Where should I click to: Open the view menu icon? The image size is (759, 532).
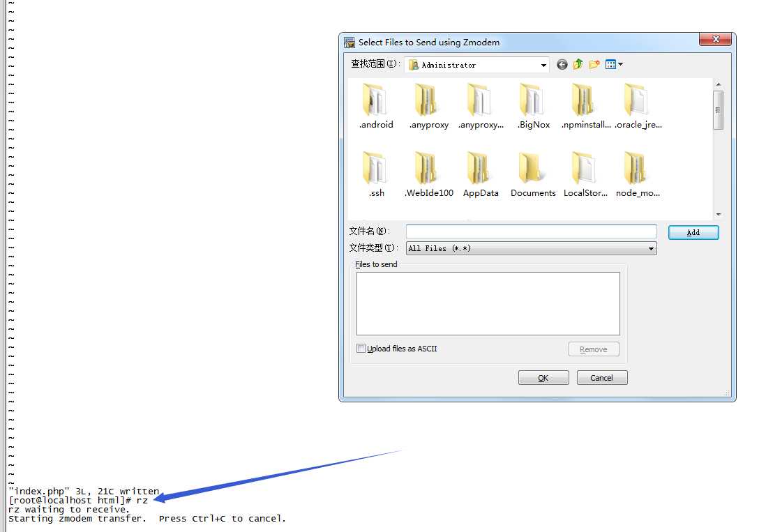[x=614, y=64]
